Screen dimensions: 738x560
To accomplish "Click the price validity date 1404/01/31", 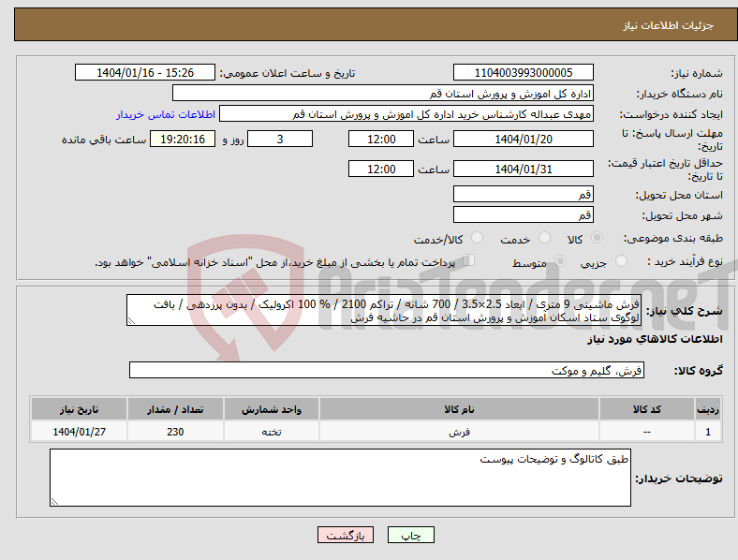I will pos(523,169).
